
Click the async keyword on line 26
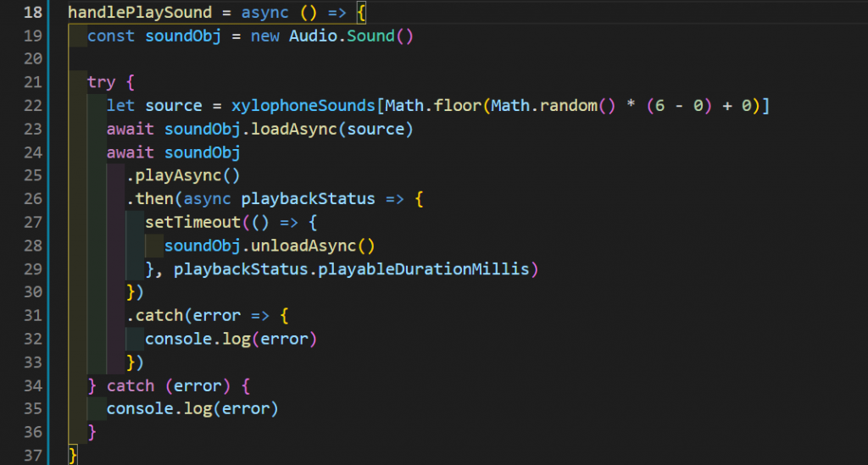click(207, 199)
